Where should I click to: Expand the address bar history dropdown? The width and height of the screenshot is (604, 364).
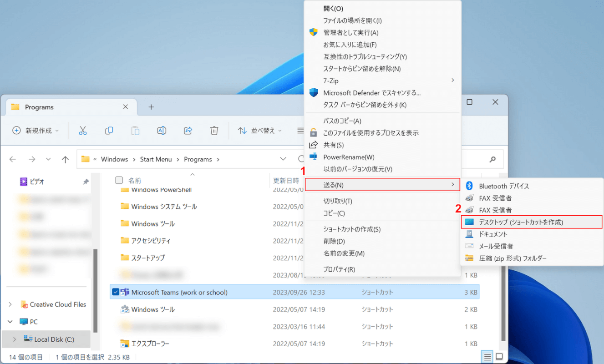(x=283, y=159)
